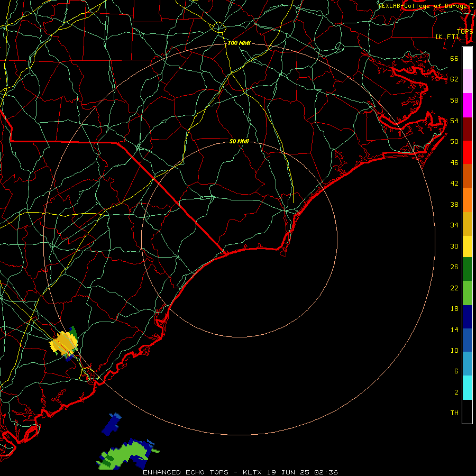This screenshot has width=476, height=476.
Task: Click the small navy echo offshore
Action: coord(112,424)
